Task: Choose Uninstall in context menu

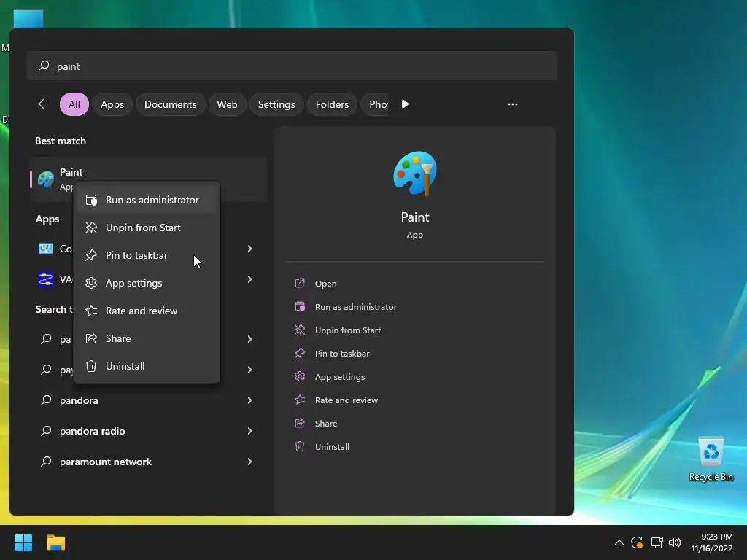Action: (147, 366)
